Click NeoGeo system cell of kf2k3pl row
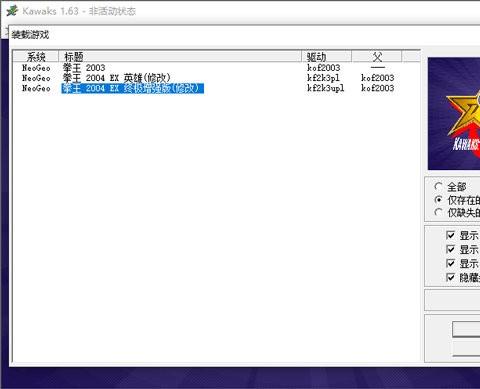The width and height of the screenshot is (480, 389). coord(36,78)
